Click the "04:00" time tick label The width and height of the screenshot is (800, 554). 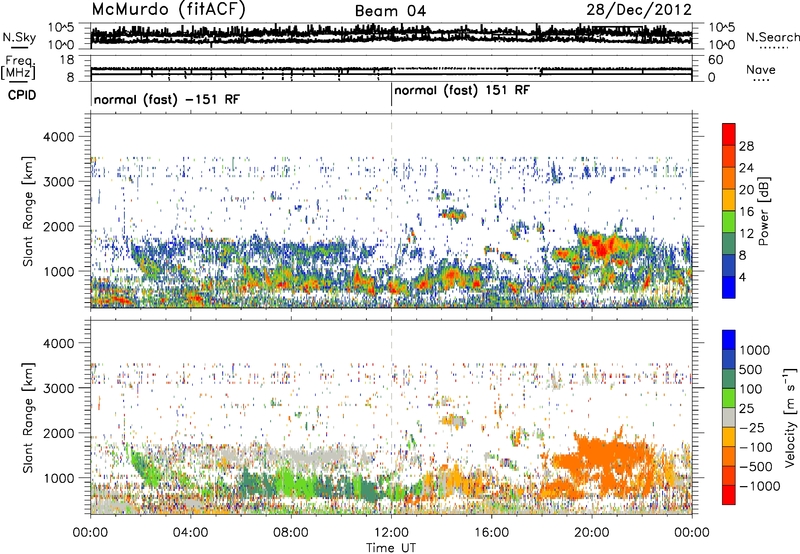(190, 533)
